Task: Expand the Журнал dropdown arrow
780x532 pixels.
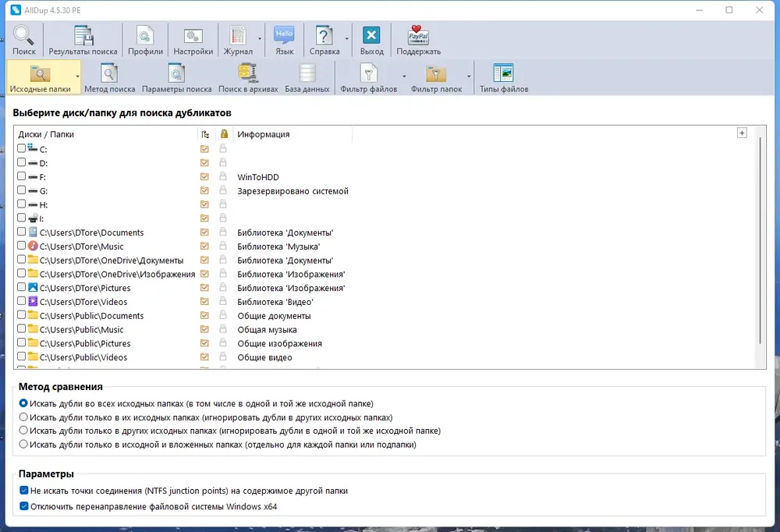Action: [x=260, y=39]
